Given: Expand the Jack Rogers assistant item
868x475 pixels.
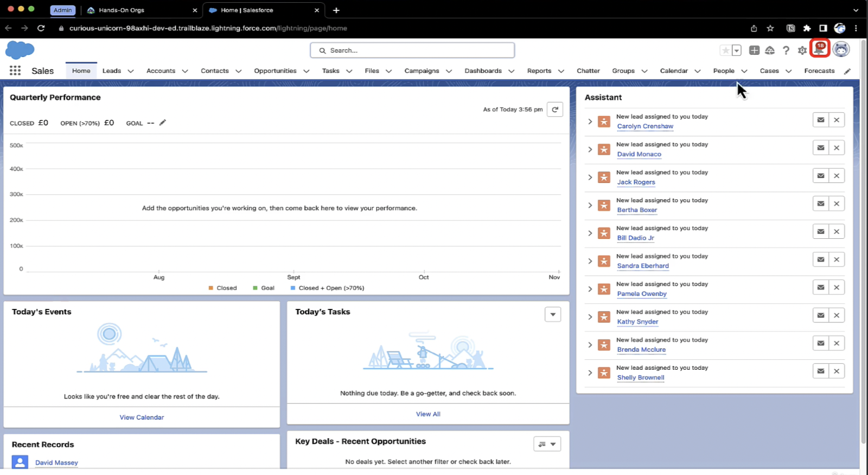Looking at the screenshot, I should (590, 178).
